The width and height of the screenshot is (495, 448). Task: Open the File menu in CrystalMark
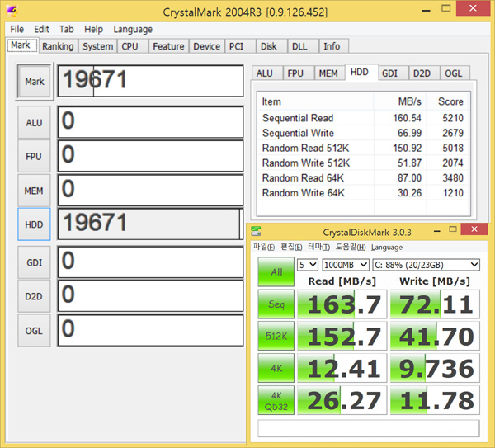pyautogui.click(x=16, y=29)
